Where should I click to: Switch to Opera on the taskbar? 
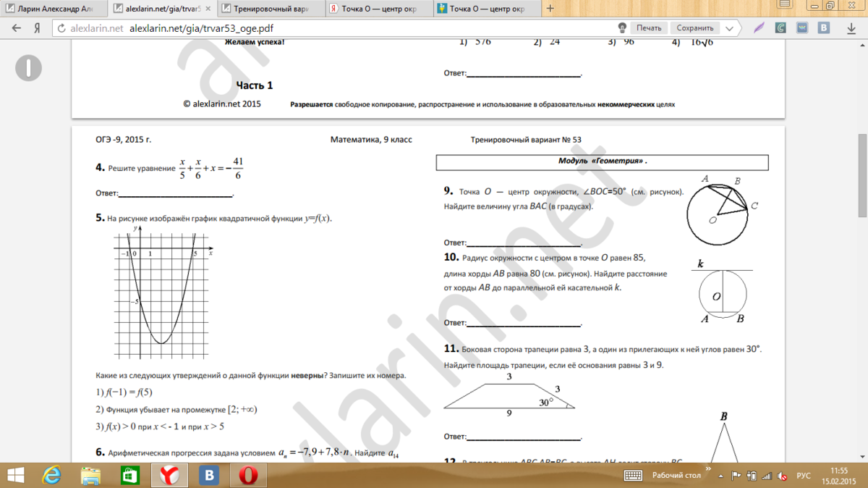click(x=248, y=475)
